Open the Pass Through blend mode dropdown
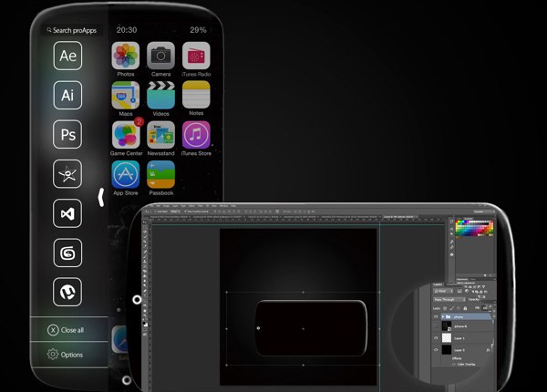Viewport: 547px width, 392px height. pyautogui.click(x=449, y=300)
